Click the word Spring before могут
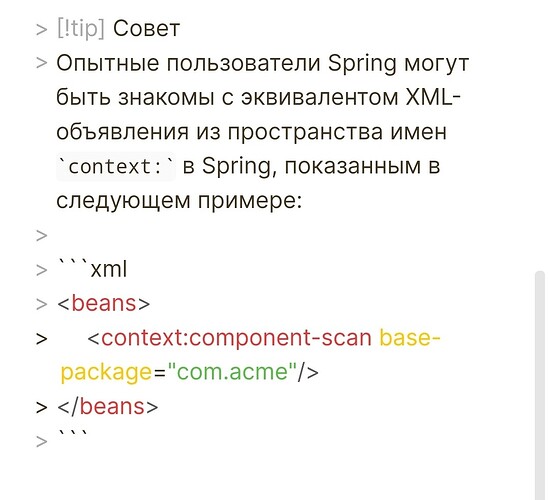This screenshot has width=549, height=500. point(362,63)
